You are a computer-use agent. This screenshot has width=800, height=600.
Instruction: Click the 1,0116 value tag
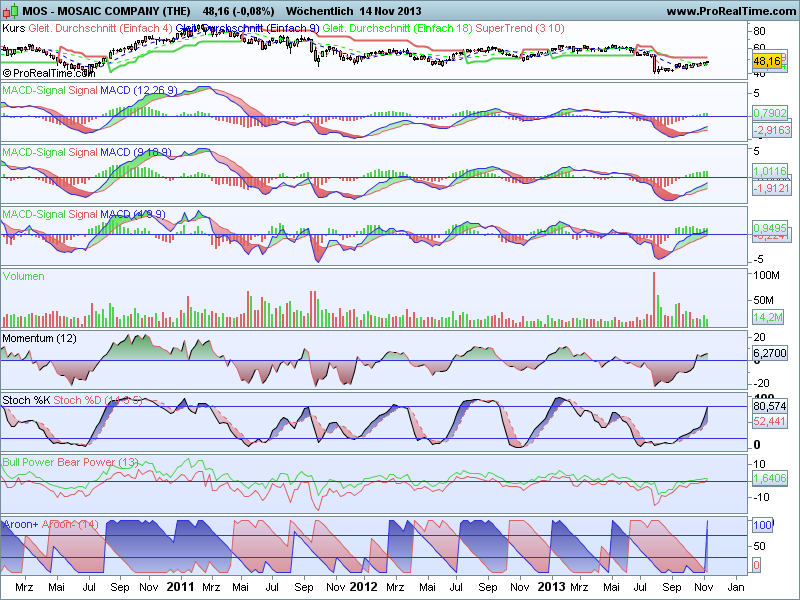(770, 171)
